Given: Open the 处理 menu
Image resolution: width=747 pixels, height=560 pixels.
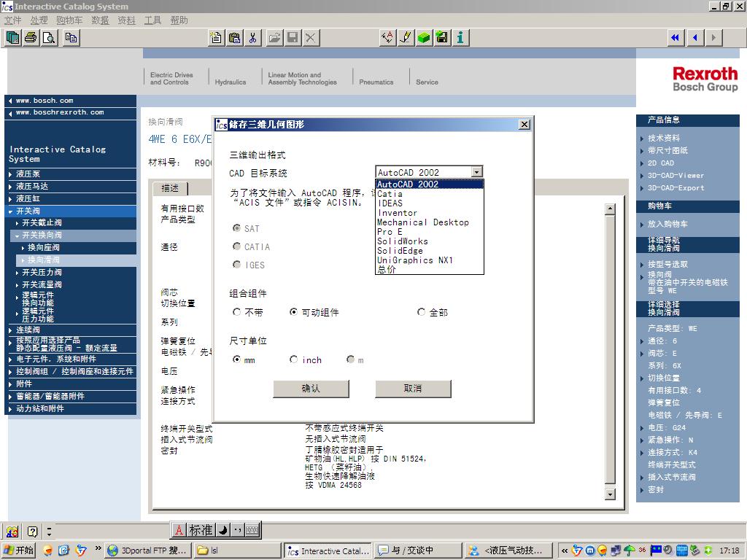Looking at the screenshot, I should tap(39, 20).
